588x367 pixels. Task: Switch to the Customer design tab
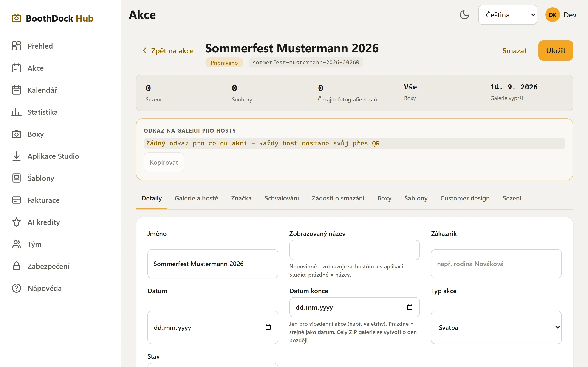click(465, 198)
